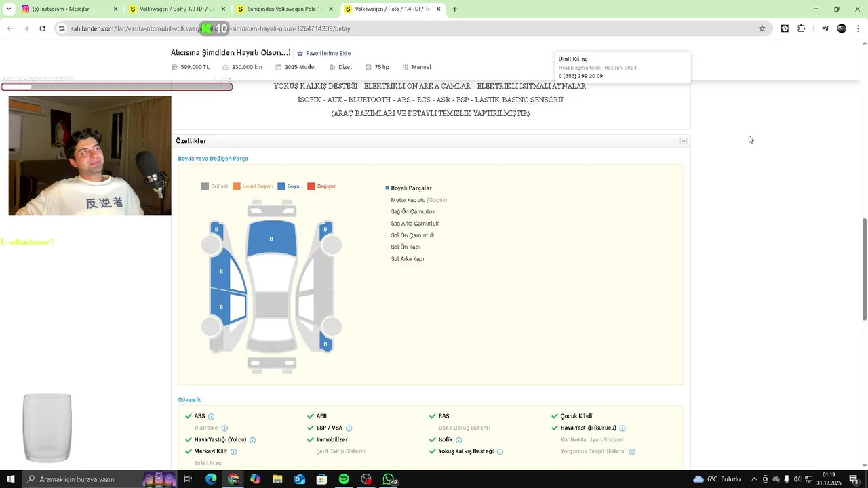Show info for Merkezi Kilit
This screenshot has height=488, width=868.
click(x=234, y=452)
